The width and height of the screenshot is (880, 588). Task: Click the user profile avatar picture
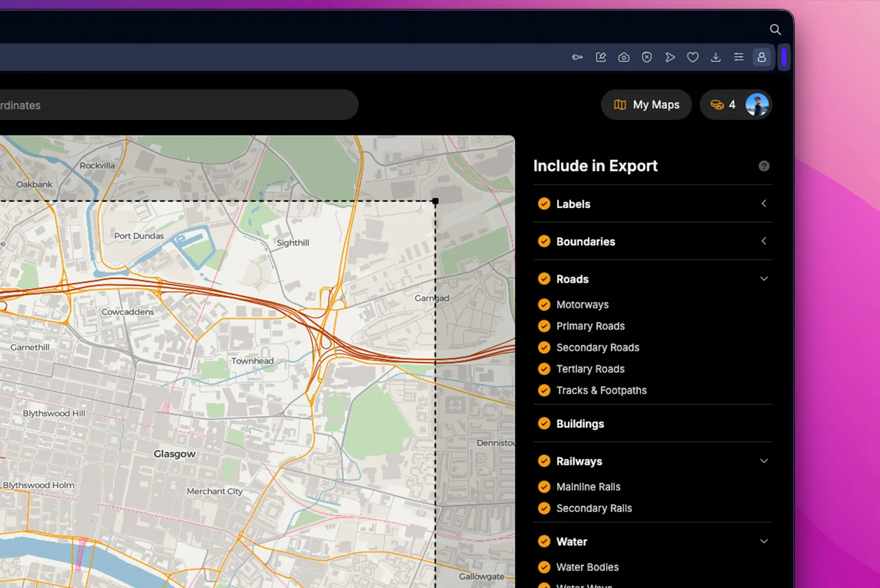757,104
